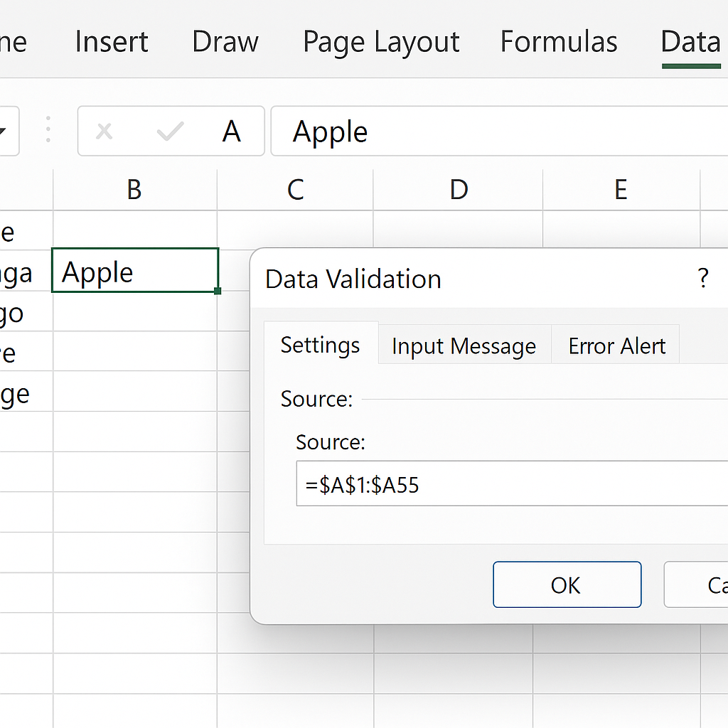Click the fill handle of cell B2
Screen dimensions: 728x728
click(217, 291)
